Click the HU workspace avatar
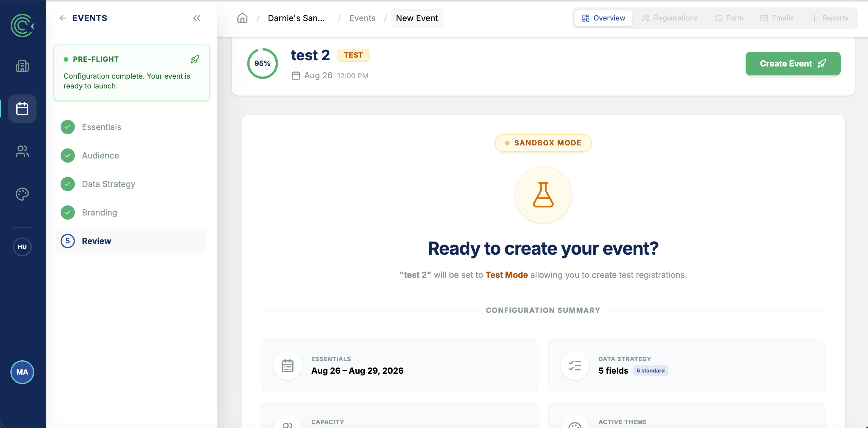Viewport: 868px width, 428px height. click(22, 247)
